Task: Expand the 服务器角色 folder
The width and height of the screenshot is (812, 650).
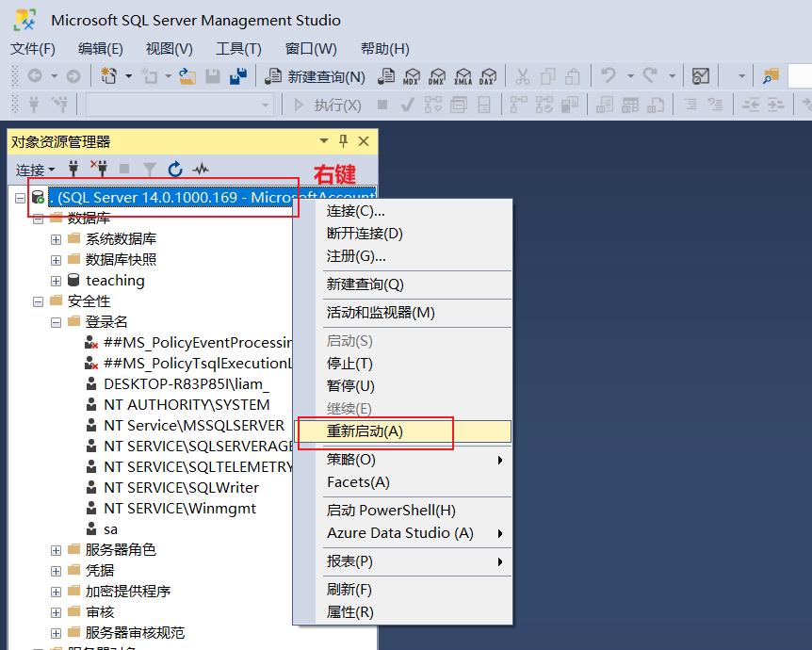Action: click(56, 550)
